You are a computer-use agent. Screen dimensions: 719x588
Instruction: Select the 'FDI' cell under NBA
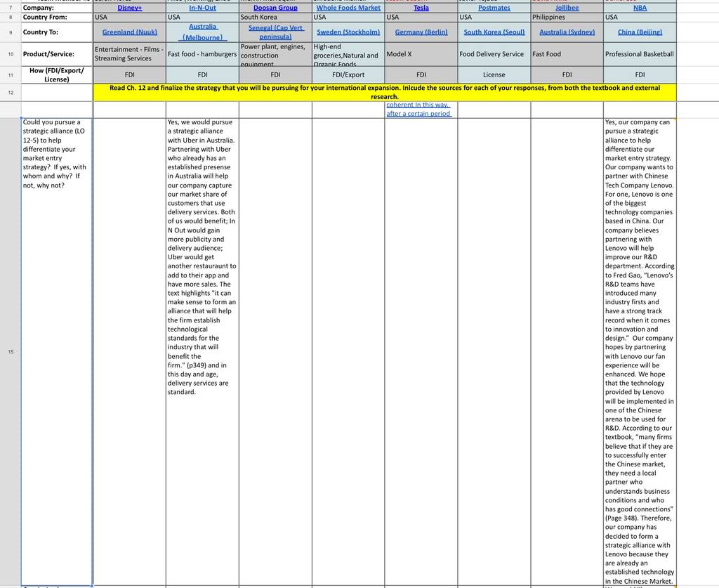[x=640, y=74]
